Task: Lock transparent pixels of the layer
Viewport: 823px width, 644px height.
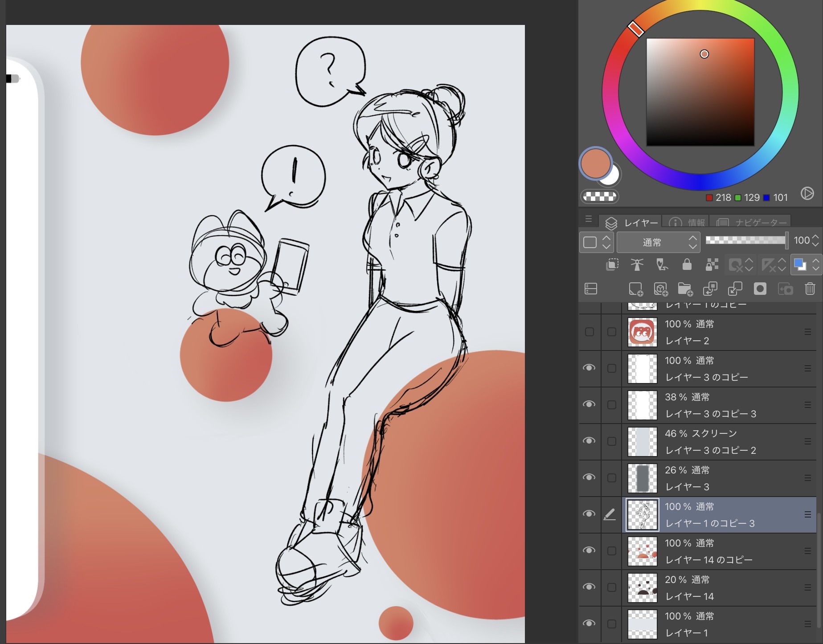Action: pyautogui.click(x=712, y=265)
